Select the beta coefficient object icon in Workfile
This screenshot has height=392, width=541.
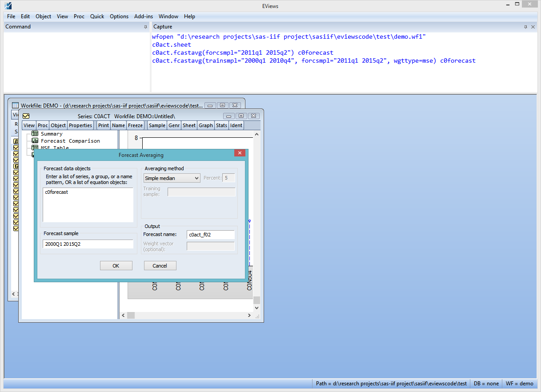[x=16, y=141]
